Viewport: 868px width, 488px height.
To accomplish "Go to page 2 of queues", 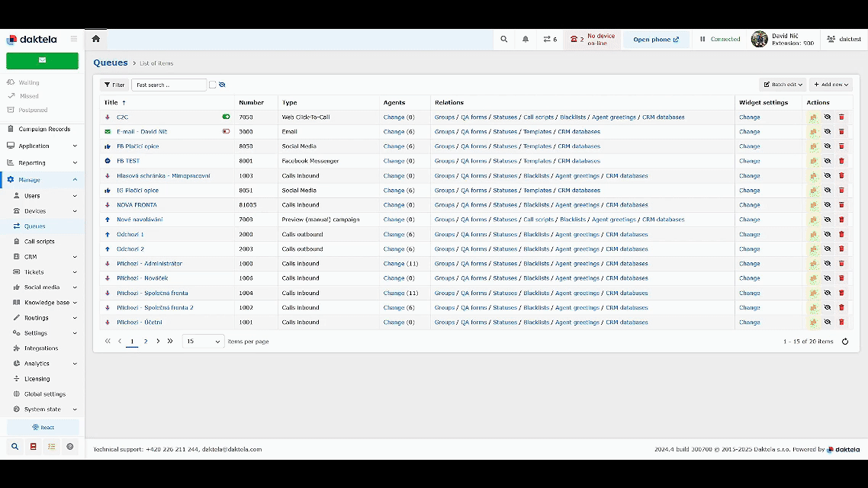I will (146, 342).
